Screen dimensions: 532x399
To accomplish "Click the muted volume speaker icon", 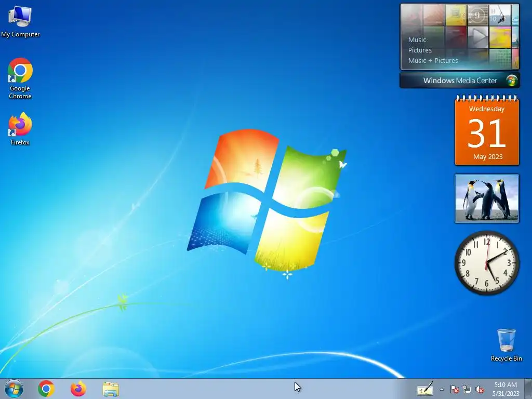I will [480, 389].
